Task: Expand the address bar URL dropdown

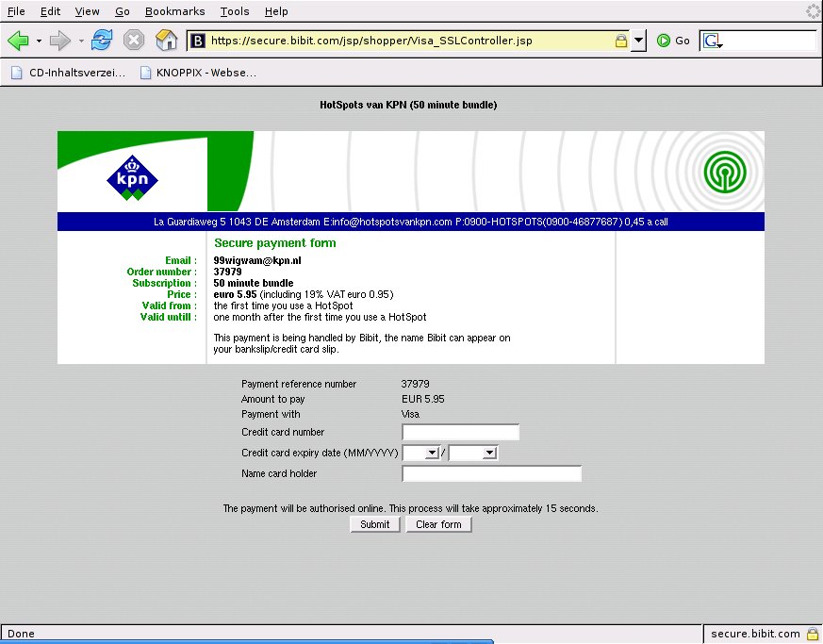Action: (638, 41)
